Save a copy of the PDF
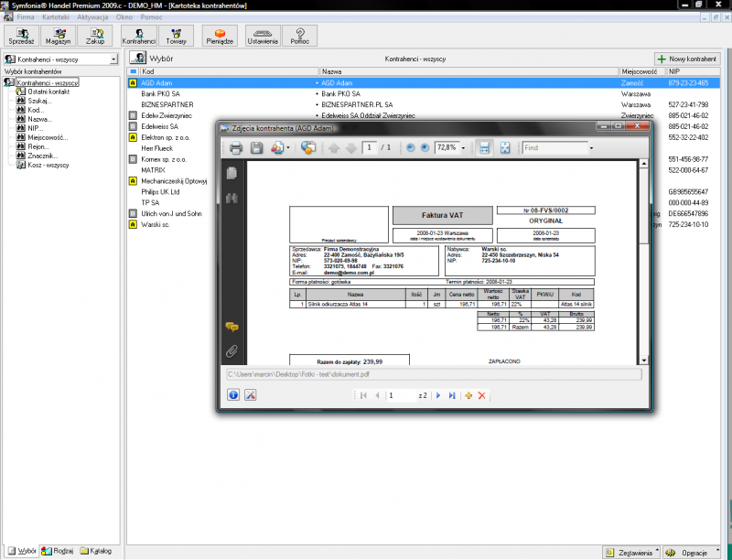The image size is (732, 560). (x=256, y=148)
